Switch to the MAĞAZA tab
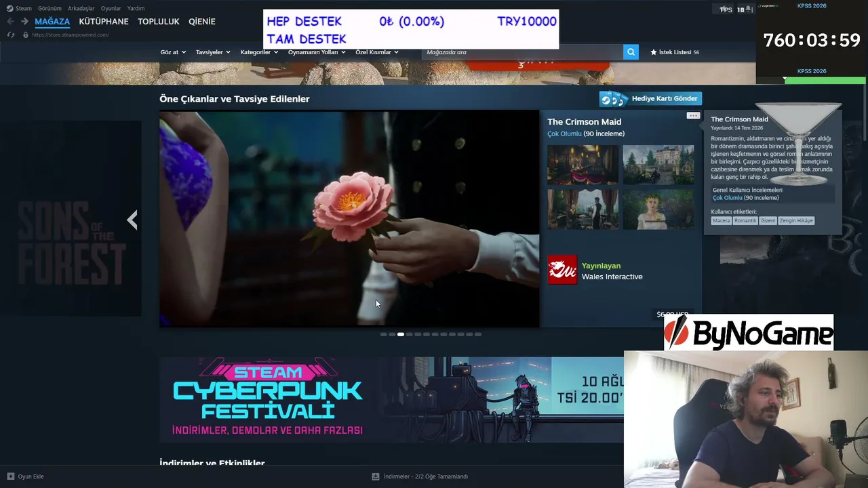868x488 pixels. point(52,22)
